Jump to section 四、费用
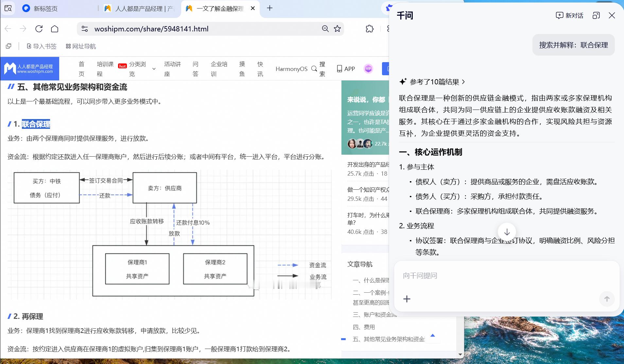This screenshot has height=364, width=624. point(364,327)
